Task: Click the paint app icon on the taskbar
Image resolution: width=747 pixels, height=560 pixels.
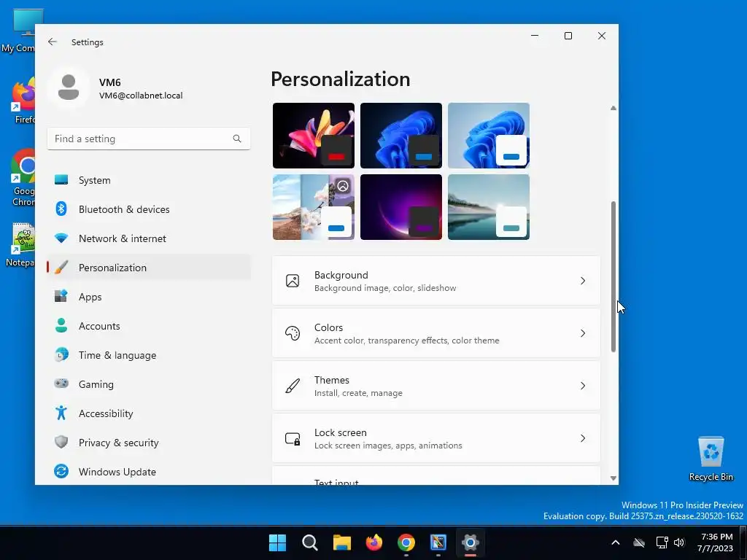Action: [x=438, y=542]
